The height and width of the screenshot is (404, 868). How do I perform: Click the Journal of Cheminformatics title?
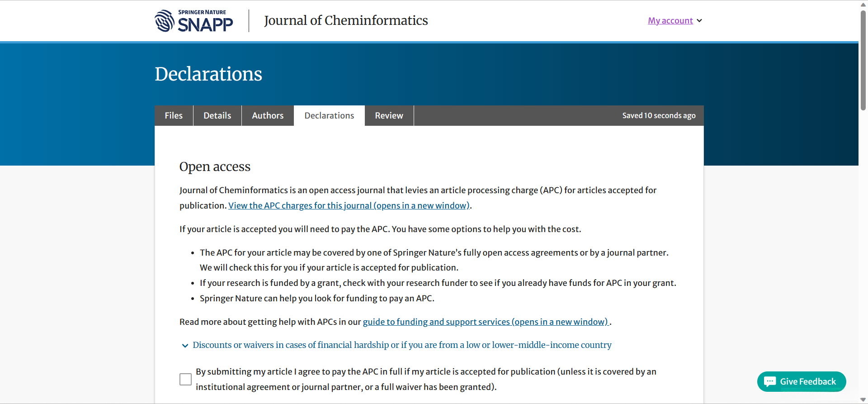pyautogui.click(x=346, y=21)
